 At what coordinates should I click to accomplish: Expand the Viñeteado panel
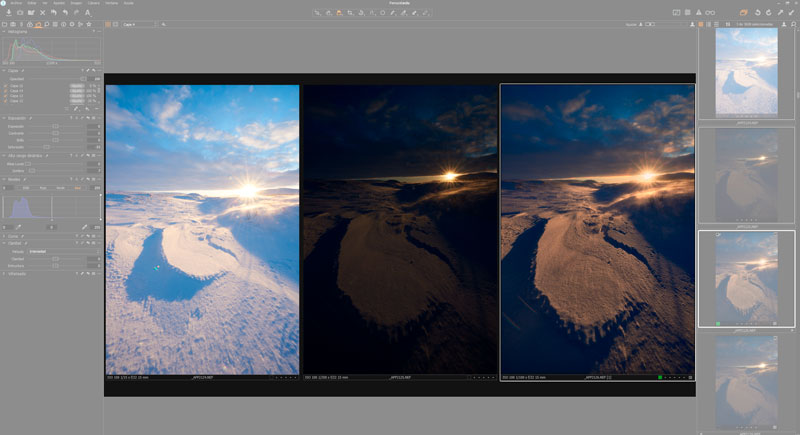pos(4,273)
